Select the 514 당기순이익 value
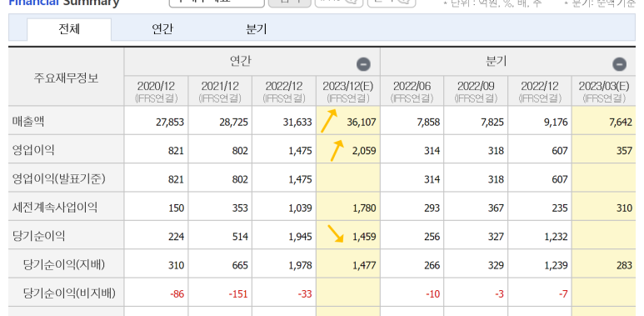This screenshot has width=644, height=316. pos(240,237)
